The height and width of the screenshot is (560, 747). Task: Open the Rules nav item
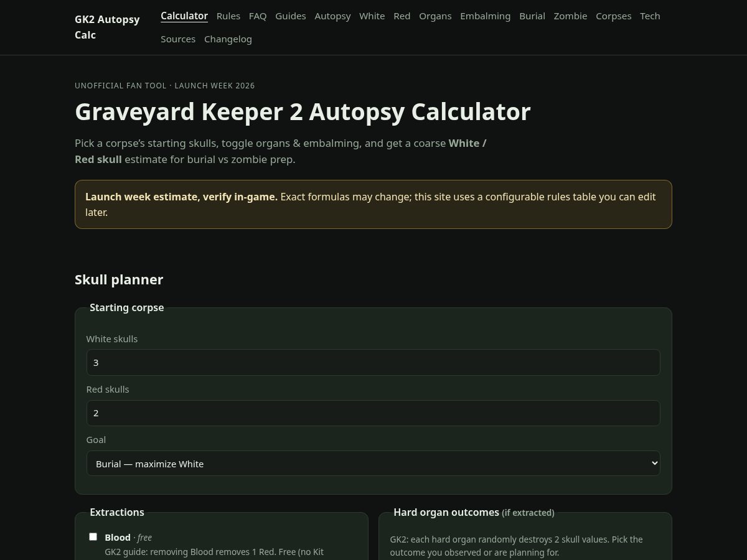click(x=228, y=16)
